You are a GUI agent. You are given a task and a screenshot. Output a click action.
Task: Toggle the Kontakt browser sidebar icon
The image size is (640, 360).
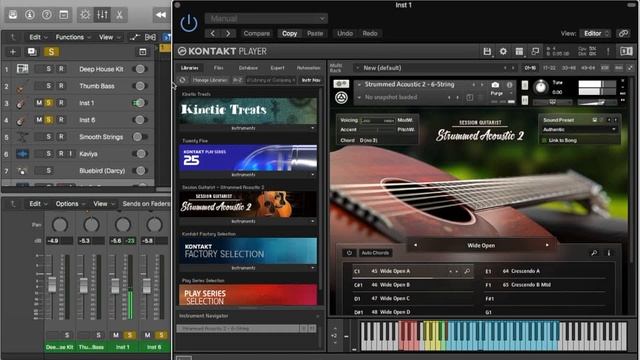626,51
